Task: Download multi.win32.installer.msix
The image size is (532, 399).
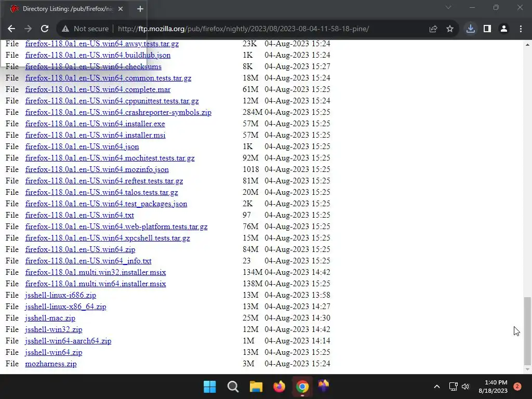Action: (x=96, y=272)
